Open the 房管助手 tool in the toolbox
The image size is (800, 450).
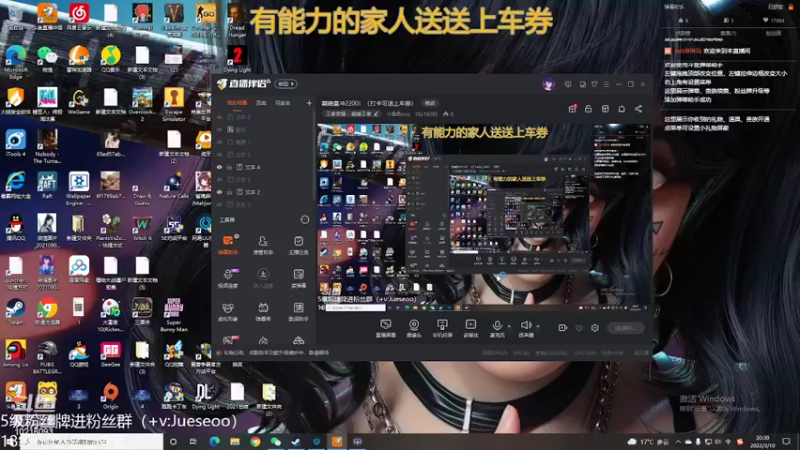pyautogui.click(x=263, y=244)
